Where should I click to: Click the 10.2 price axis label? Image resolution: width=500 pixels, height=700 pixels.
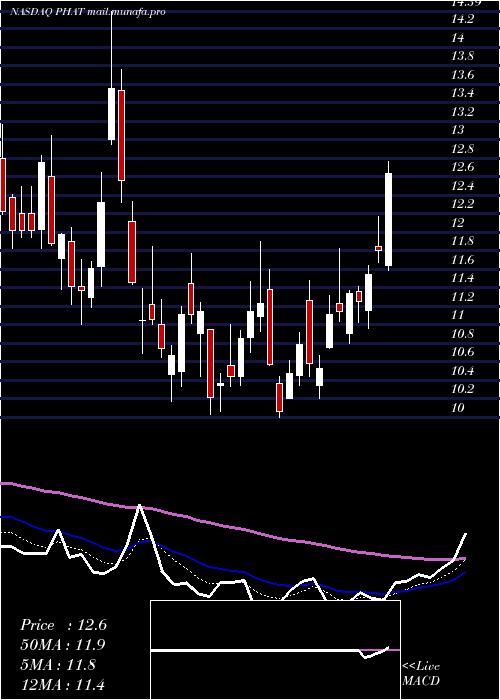(x=462, y=389)
